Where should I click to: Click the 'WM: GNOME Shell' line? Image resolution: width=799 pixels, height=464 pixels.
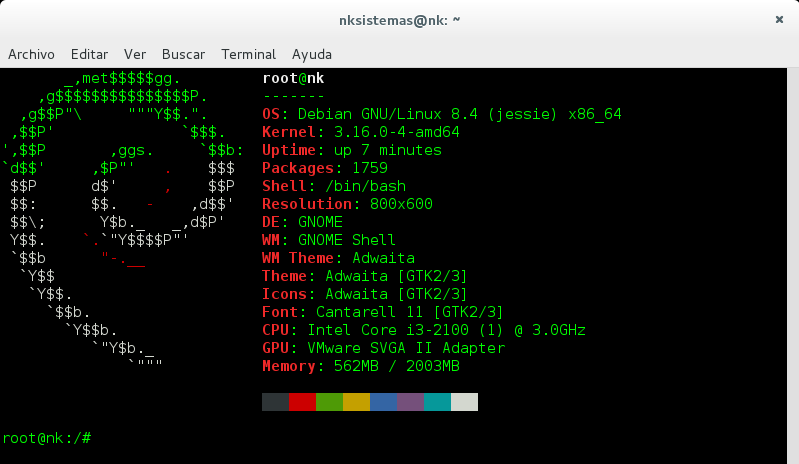click(x=329, y=240)
